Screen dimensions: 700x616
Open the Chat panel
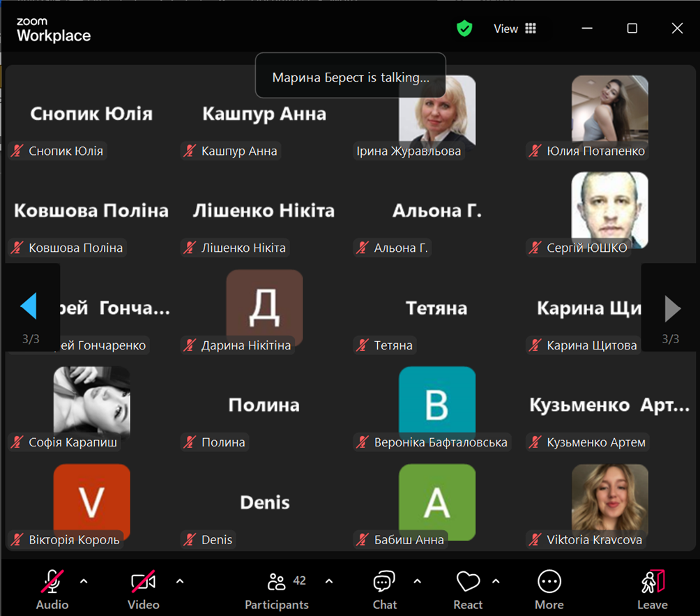pos(384,589)
